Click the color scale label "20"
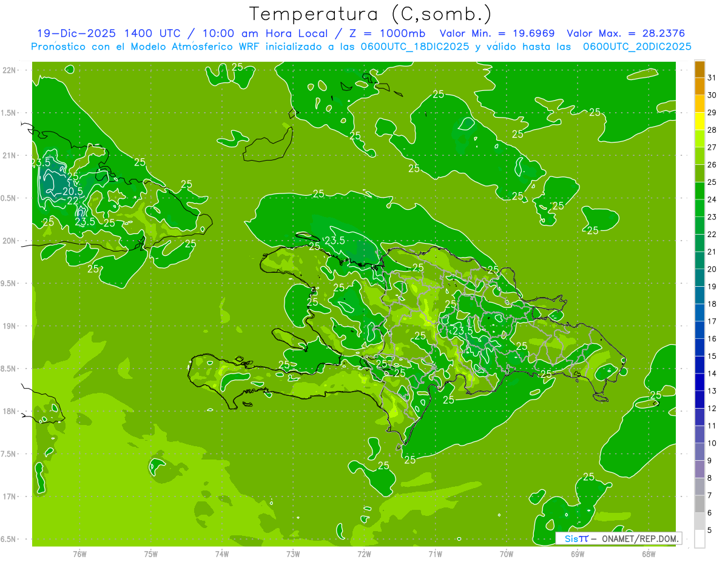 coord(712,269)
